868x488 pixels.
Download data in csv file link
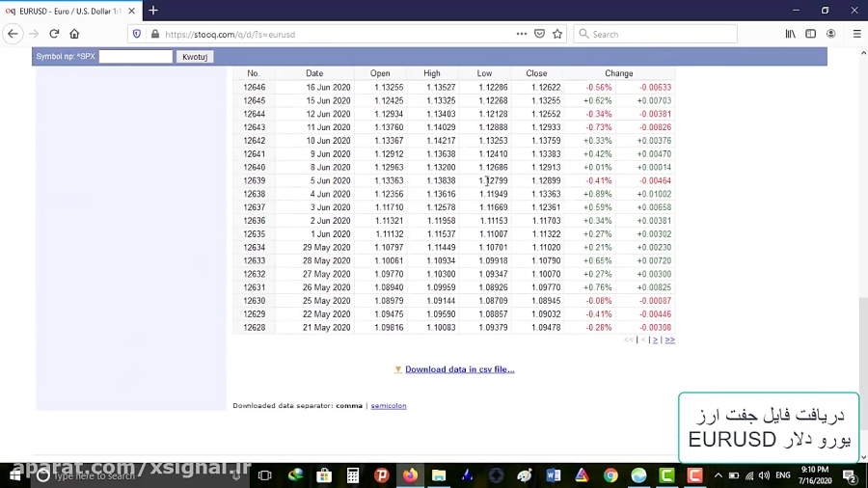pos(459,369)
